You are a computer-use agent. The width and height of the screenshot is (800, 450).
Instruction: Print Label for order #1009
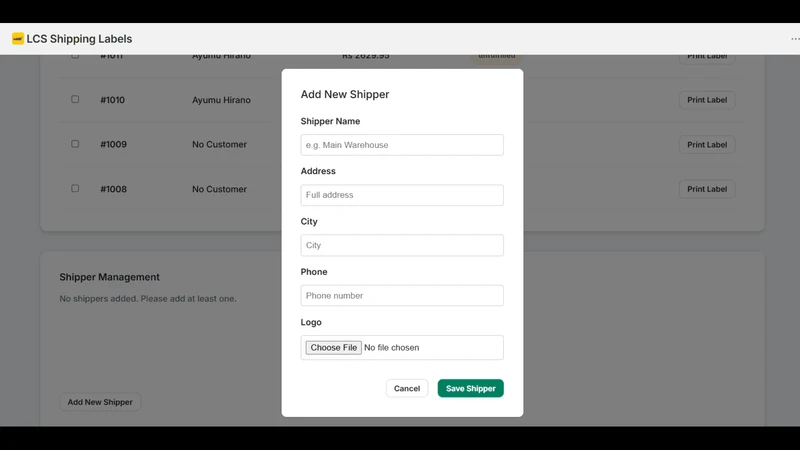tap(707, 144)
